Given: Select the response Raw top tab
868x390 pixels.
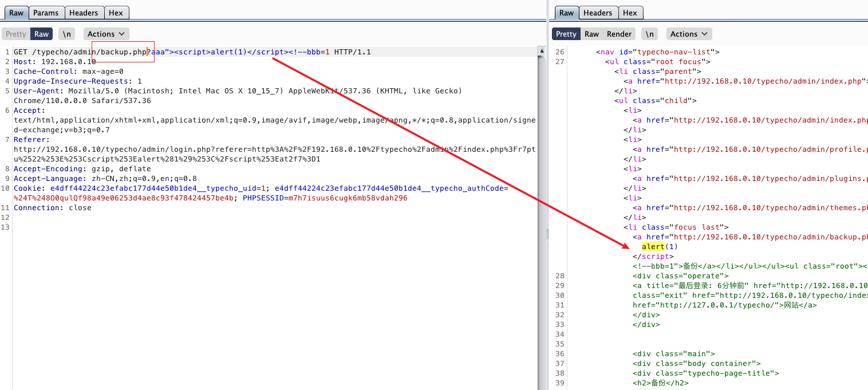Looking at the screenshot, I should (566, 13).
